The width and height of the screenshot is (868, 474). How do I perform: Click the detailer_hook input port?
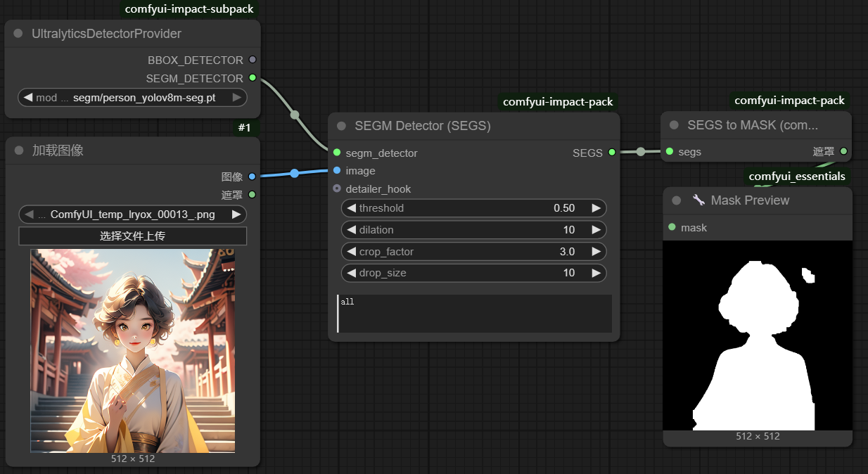(337, 189)
